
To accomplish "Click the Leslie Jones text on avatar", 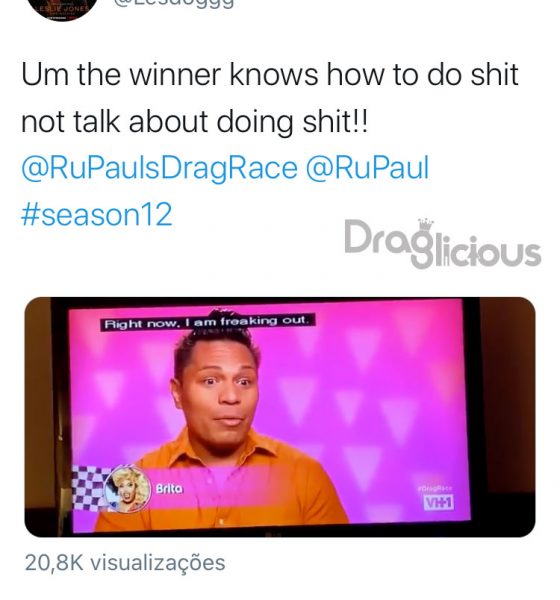I will [62, 8].
